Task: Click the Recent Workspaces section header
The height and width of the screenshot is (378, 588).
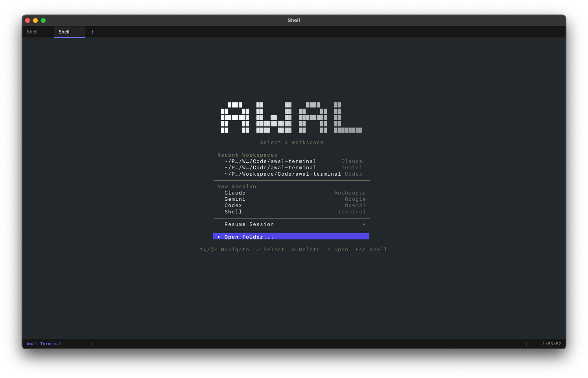Action: [247, 155]
